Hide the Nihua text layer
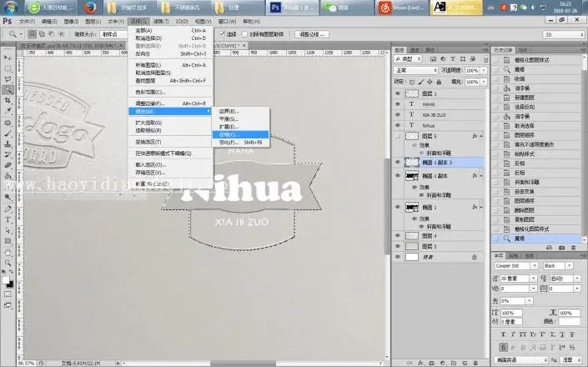The width and height of the screenshot is (588, 367). [x=398, y=125]
